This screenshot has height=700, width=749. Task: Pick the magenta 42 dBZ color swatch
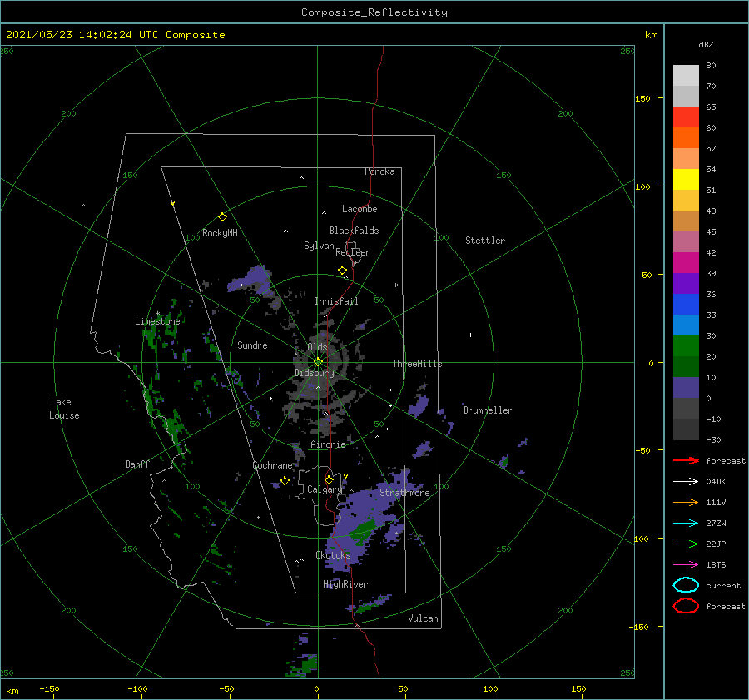pyautogui.click(x=686, y=262)
